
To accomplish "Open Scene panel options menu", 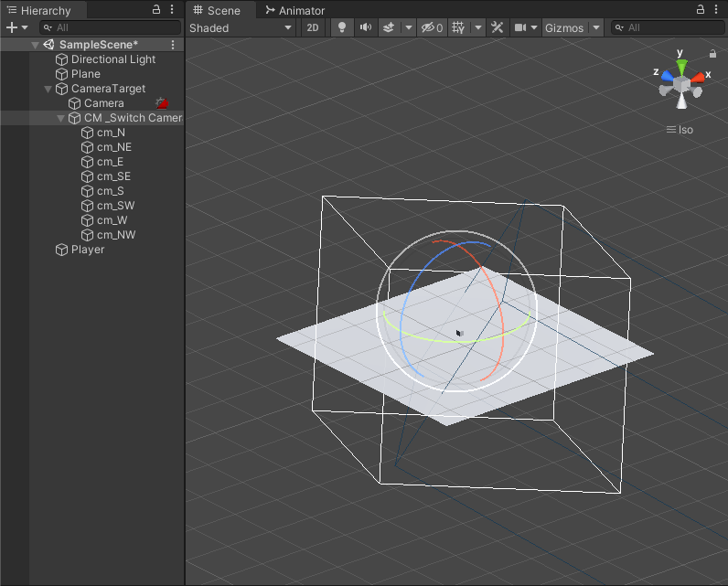I will tap(716, 9).
